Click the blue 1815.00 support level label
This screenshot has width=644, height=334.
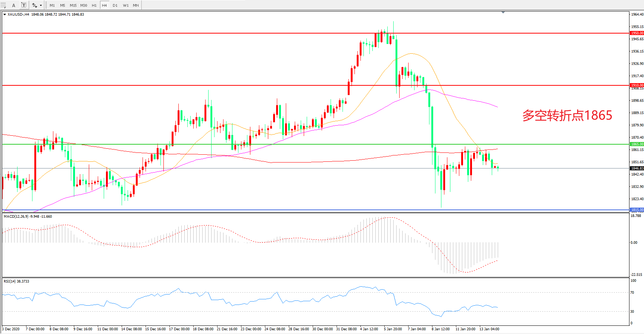(637, 210)
